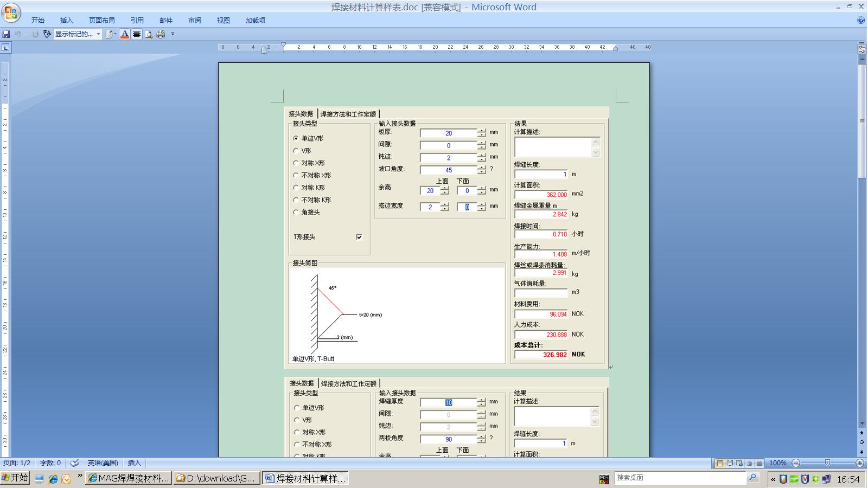Click the spelling and translate icon
This screenshot has height=488, width=868.
click(x=47, y=34)
